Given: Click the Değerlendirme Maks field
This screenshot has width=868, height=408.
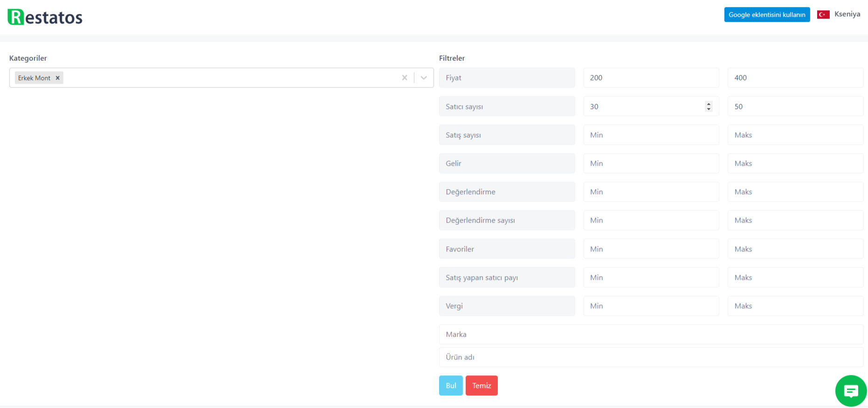Looking at the screenshot, I should [795, 192].
